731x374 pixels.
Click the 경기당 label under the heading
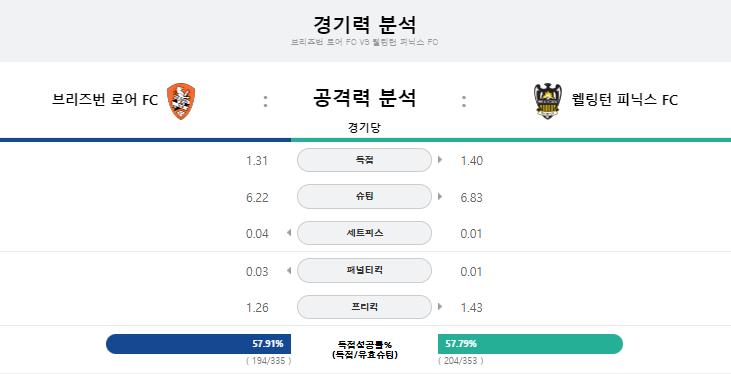pos(364,128)
